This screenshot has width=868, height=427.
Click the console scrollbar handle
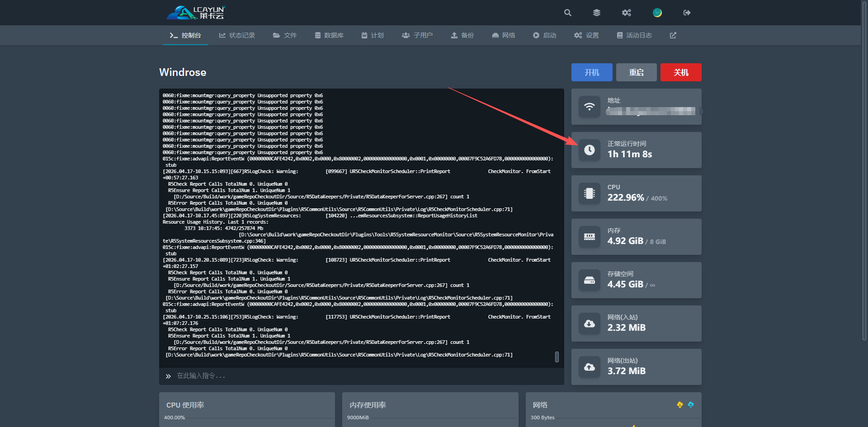(557, 357)
